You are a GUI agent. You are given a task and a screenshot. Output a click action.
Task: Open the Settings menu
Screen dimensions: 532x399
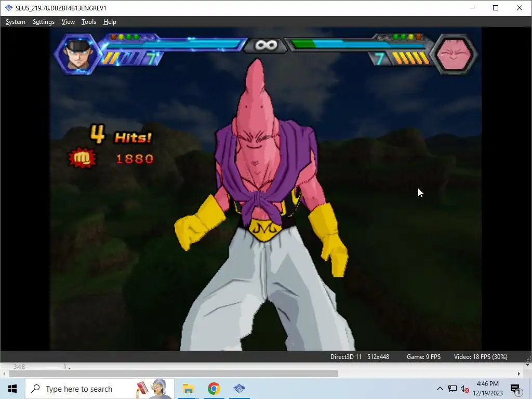click(x=44, y=22)
